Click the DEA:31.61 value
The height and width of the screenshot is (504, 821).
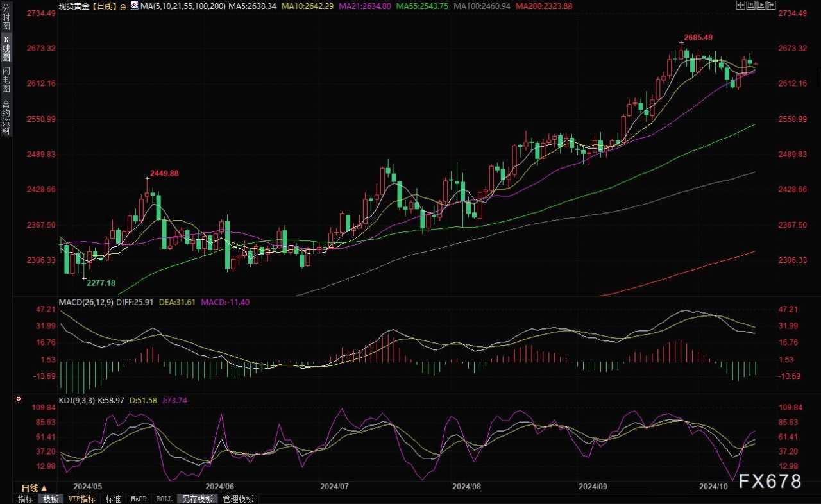click(x=177, y=302)
